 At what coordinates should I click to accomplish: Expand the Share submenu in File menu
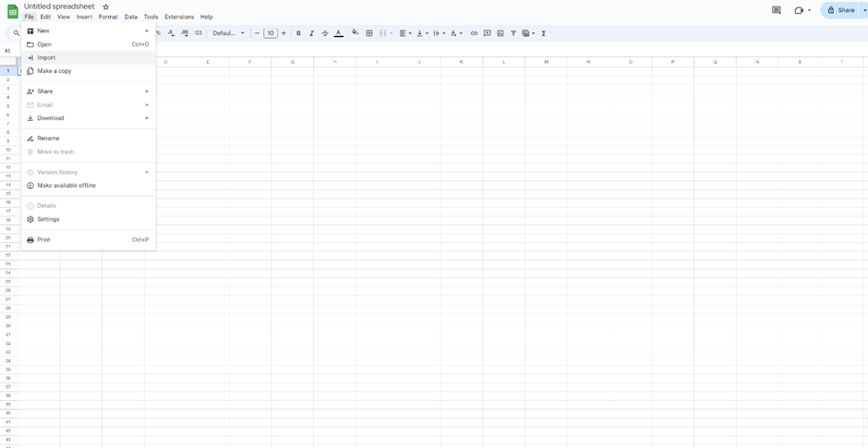[x=89, y=91]
